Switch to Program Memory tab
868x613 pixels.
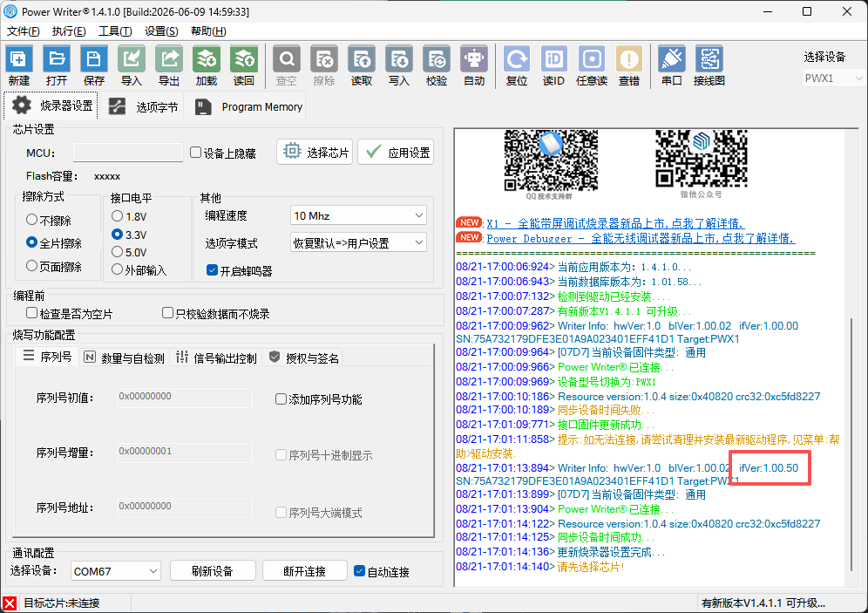248,106
